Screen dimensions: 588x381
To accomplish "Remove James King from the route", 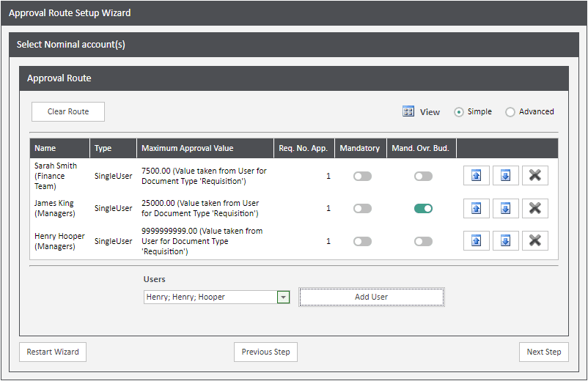I will (x=535, y=208).
